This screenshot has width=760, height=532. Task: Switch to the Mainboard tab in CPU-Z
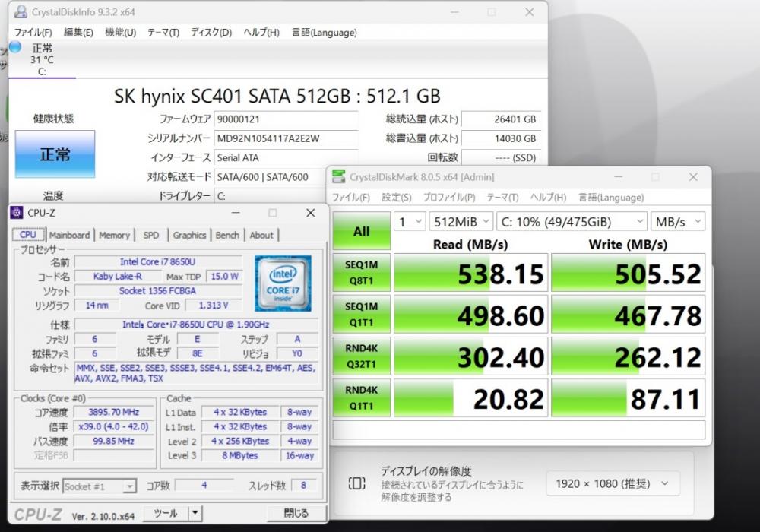[69, 235]
